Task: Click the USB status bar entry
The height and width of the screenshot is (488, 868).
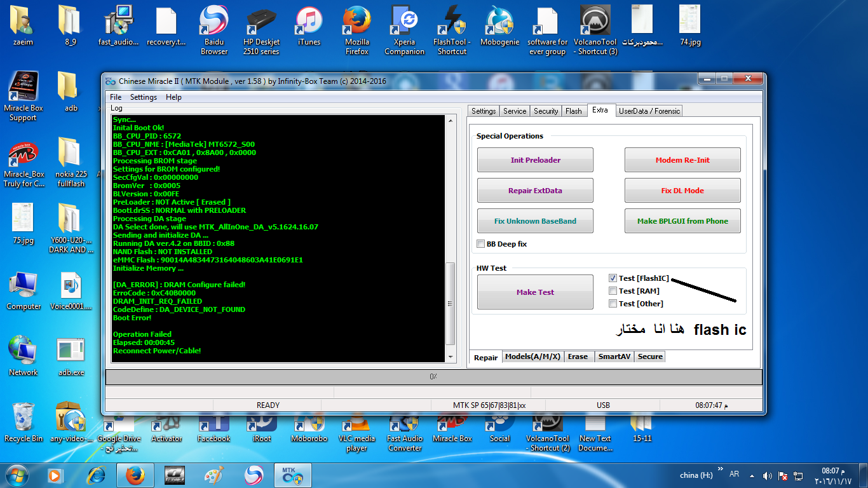Action: [x=603, y=405]
